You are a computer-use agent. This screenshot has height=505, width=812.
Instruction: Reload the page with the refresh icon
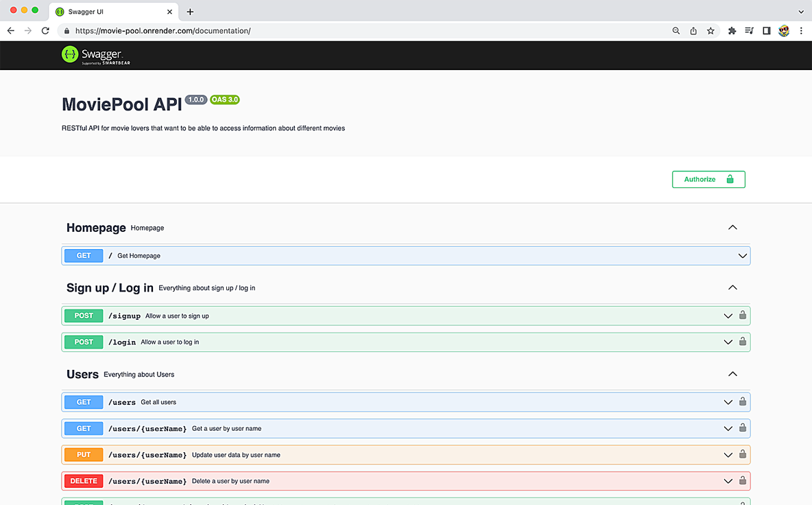(45, 31)
